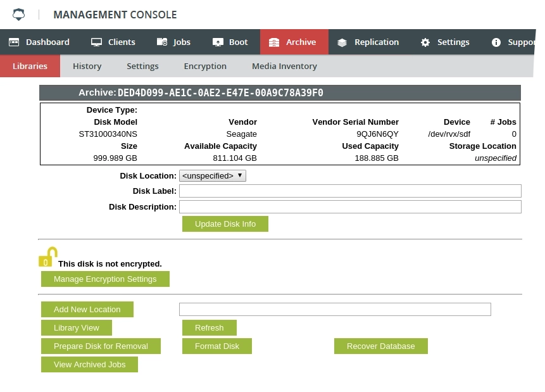The image size is (545, 392).
Task: Click the Archive cabinet icon
Action: click(274, 42)
